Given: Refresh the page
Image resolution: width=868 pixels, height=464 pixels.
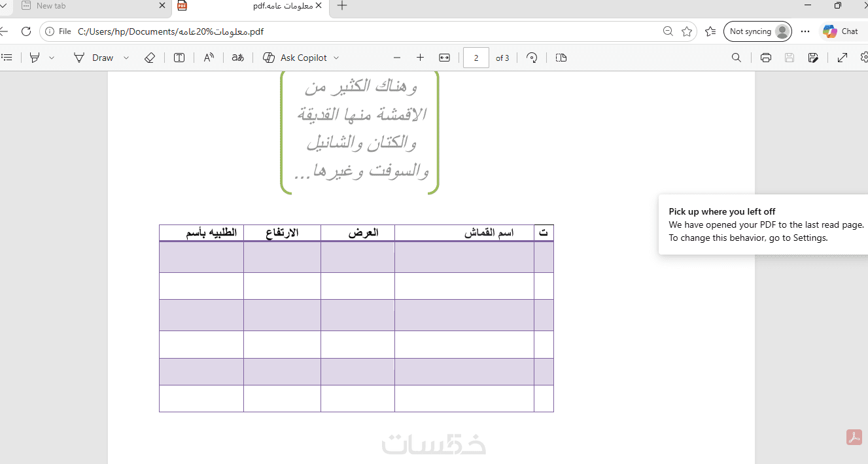Looking at the screenshot, I should [x=26, y=31].
